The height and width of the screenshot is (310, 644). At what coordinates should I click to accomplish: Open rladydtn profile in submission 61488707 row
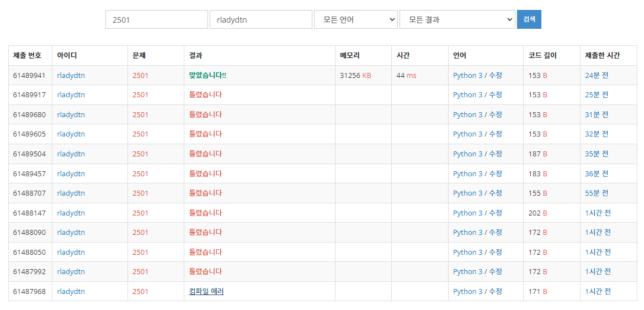71,193
